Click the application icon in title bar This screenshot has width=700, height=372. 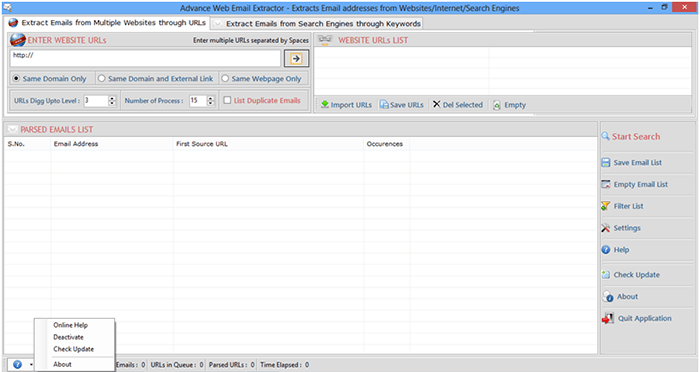[x=7, y=8]
